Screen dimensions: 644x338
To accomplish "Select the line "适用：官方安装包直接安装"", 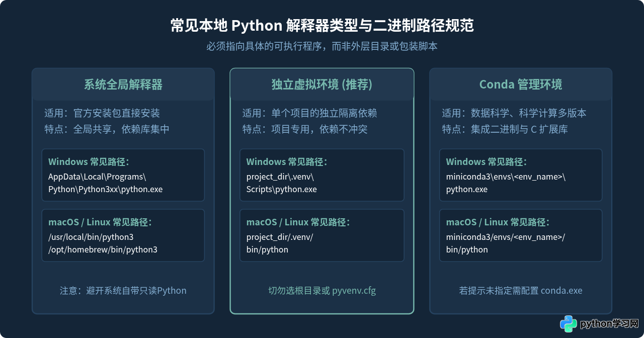I will pyautogui.click(x=102, y=113).
